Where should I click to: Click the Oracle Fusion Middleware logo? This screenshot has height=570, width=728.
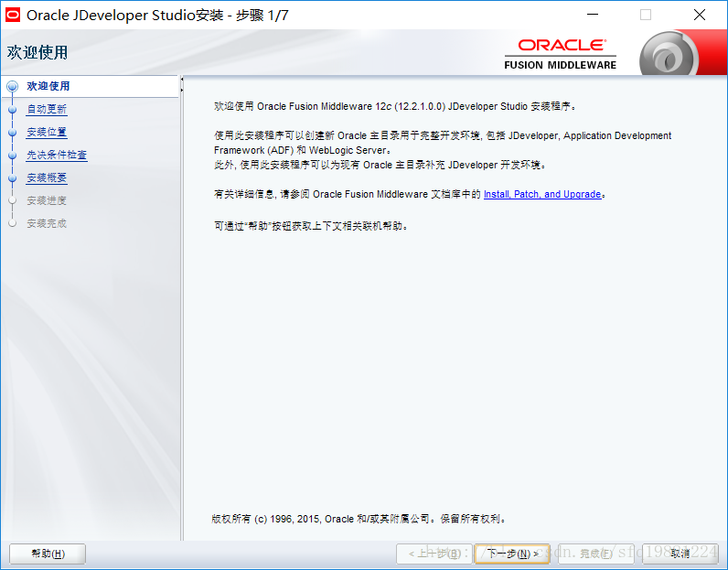(561, 54)
